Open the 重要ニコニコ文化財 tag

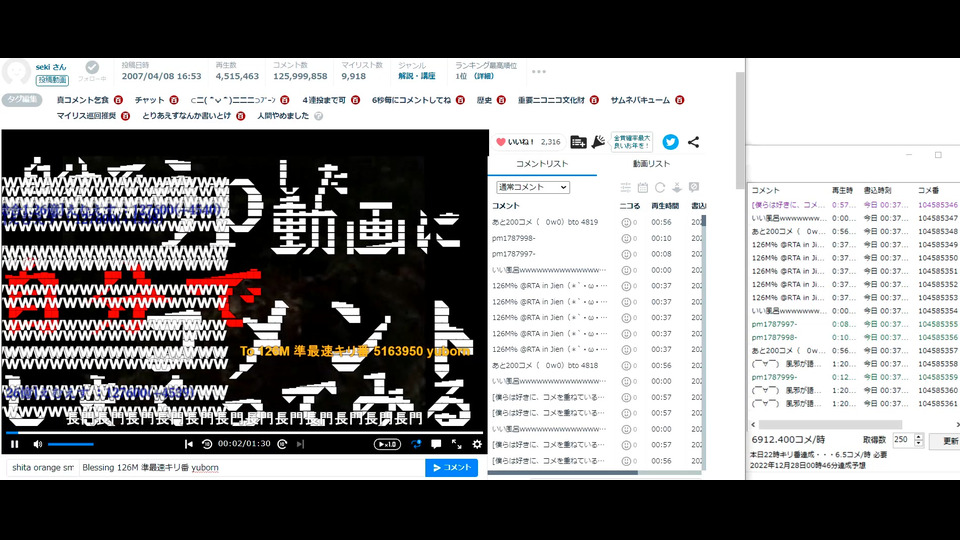click(x=551, y=100)
